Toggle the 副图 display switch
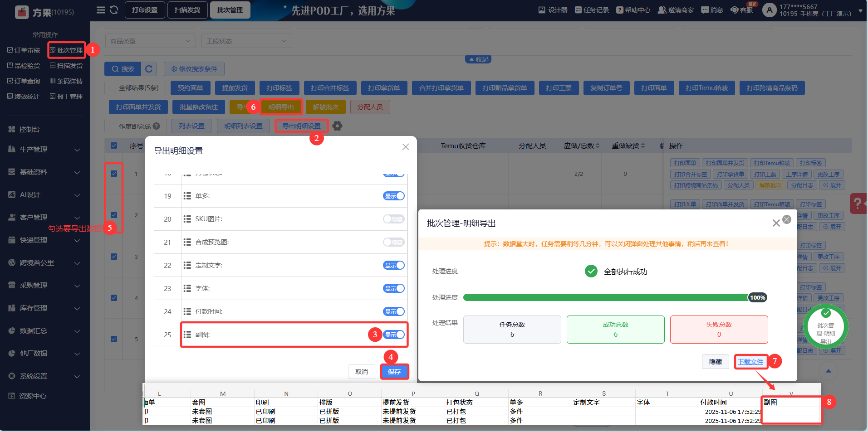868x432 pixels. [393, 335]
